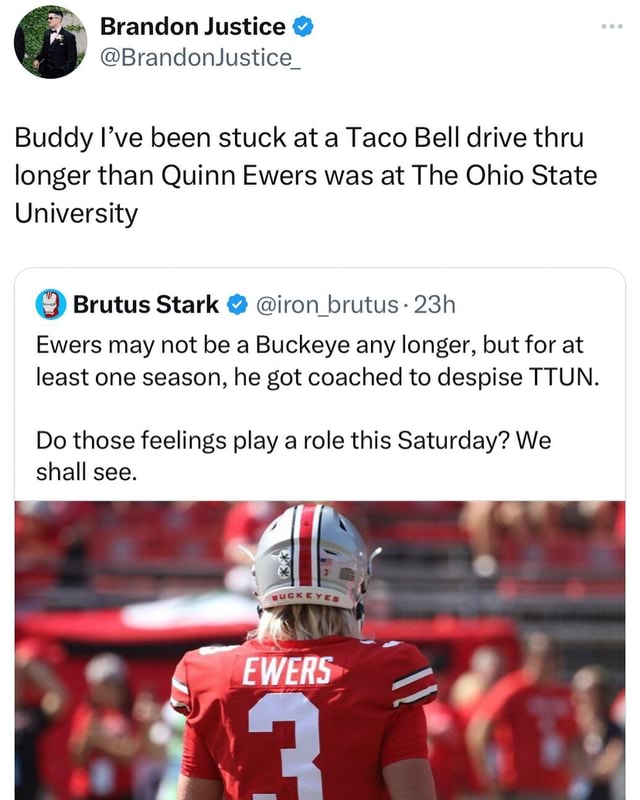Click the "Brutus Stark" display name
This screenshot has width=640, height=800.
[x=145, y=304]
